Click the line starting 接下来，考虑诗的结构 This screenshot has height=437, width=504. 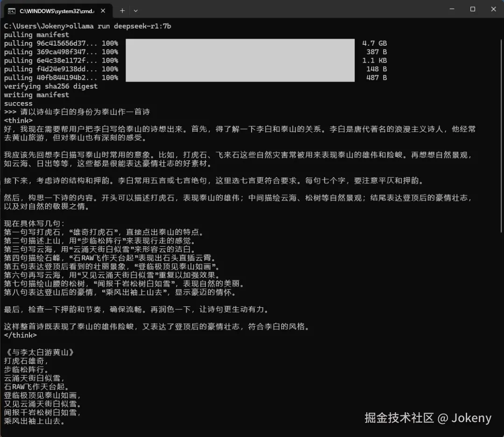pyautogui.click(x=213, y=180)
